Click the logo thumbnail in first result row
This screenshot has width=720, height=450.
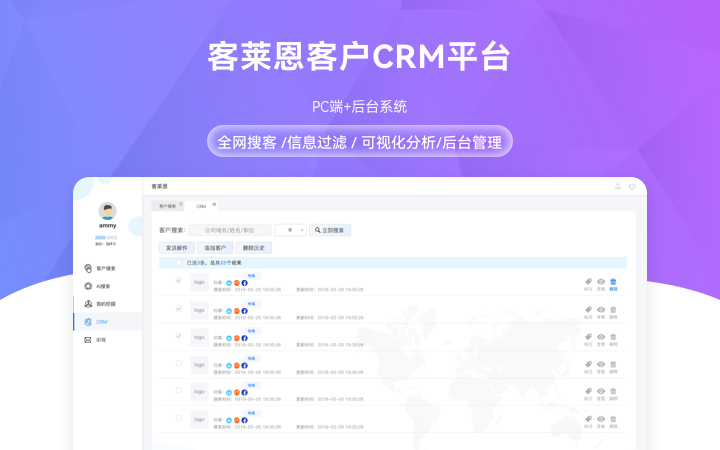(199, 282)
